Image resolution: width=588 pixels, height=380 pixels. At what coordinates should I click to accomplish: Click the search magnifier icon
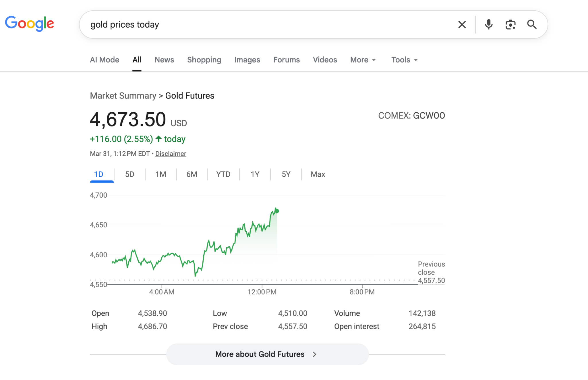point(532,24)
